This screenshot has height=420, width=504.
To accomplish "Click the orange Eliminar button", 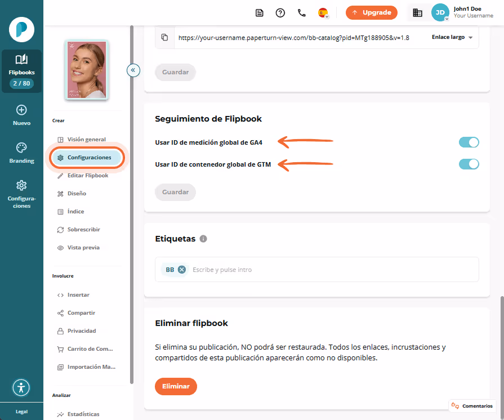I will pos(176,386).
